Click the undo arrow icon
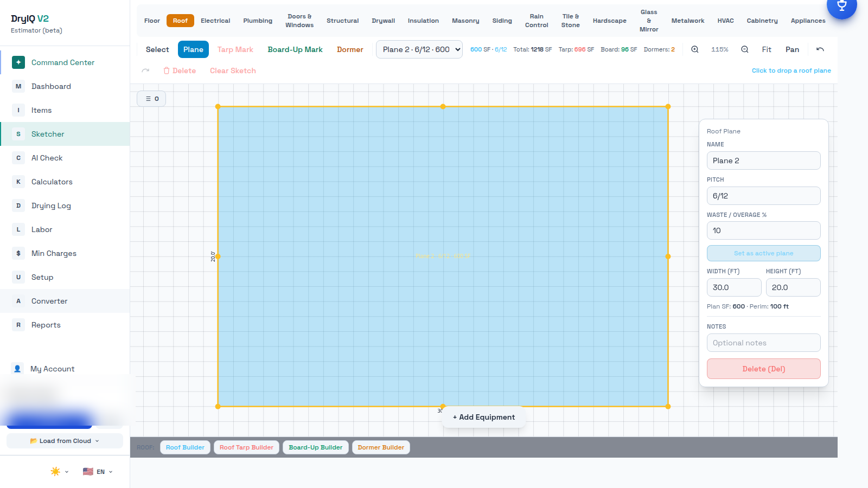This screenshot has height=488, width=868. [820, 49]
